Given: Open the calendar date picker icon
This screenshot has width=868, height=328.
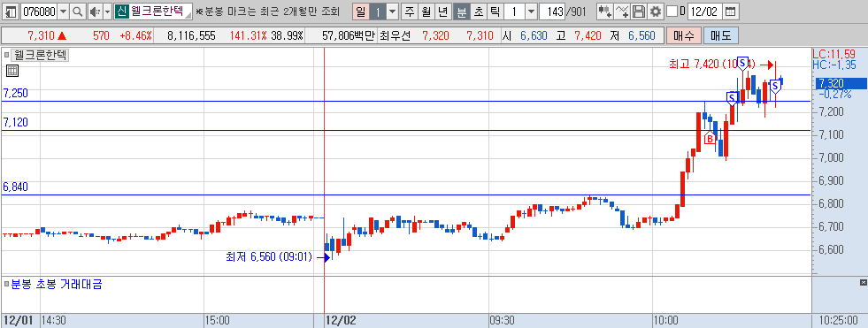Looking at the screenshot, I should pos(731,11).
